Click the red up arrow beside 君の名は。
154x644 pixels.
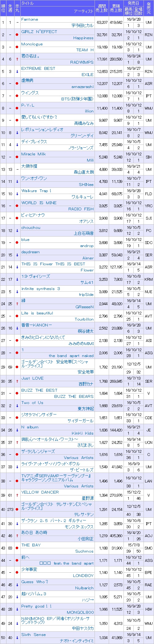(17, 59)
